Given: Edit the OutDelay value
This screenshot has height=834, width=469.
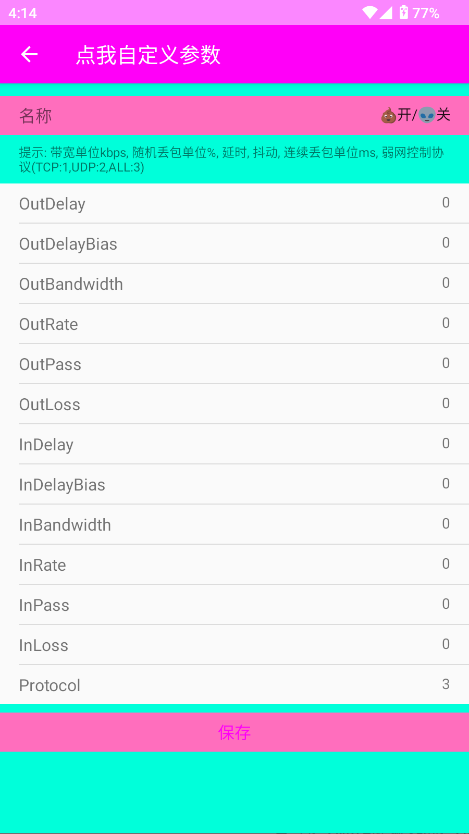Looking at the screenshot, I should [446, 202].
